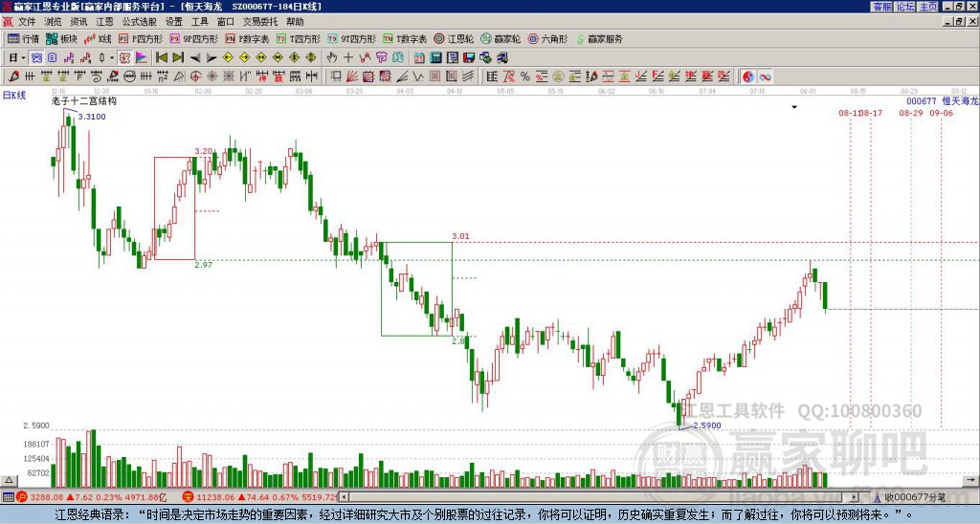Screen dimensions: 980x524
Task: Toggle the 权 adjustment button
Action: 124,57
